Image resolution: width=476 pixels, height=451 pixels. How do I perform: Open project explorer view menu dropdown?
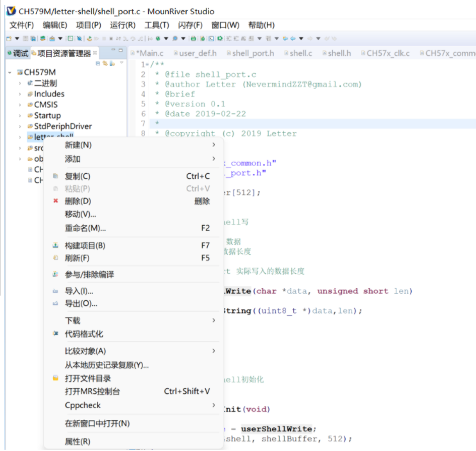coord(122,63)
